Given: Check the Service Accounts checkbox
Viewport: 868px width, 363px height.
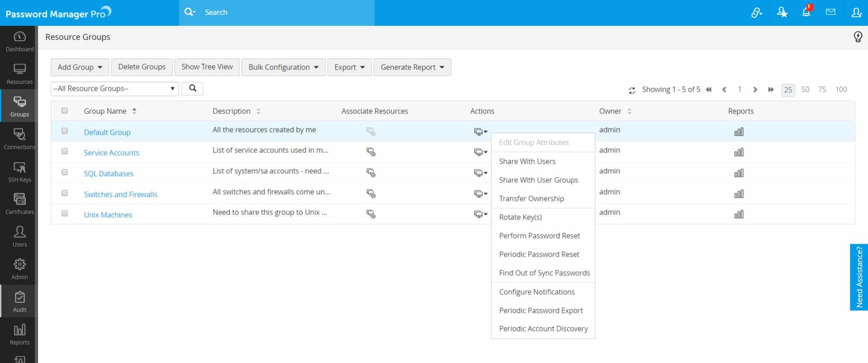Looking at the screenshot, I should point(64,151).
